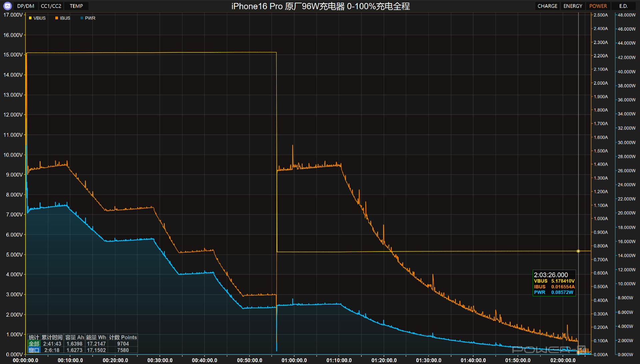Click the 计数 Points column header
Image resolution: width=640 pixels, height=364 pixels.
tap(123, 337)
